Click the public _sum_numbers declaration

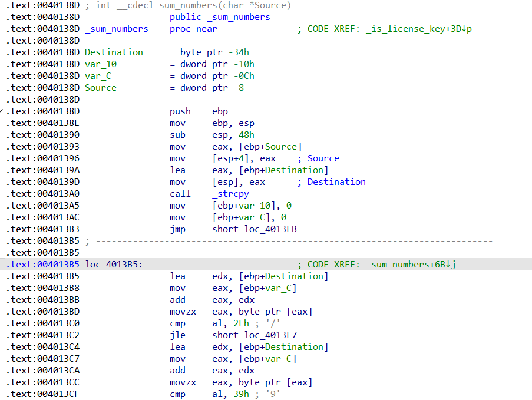pyautogui.click(x=220, y=17)
